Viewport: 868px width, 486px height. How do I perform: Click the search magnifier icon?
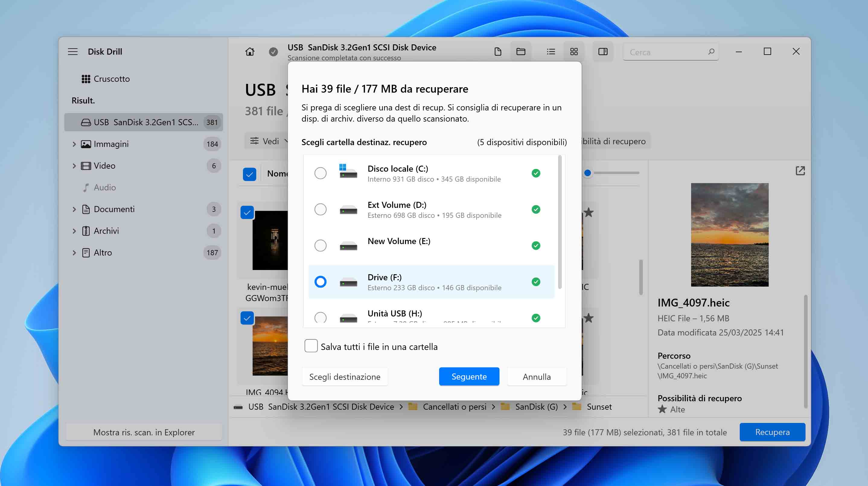point(711,52)
